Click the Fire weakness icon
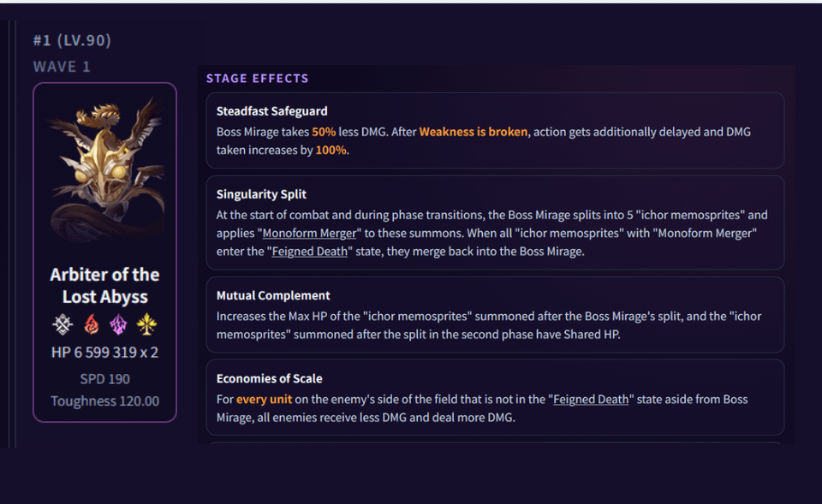822x504 pixels. click(x=92, y=324)
